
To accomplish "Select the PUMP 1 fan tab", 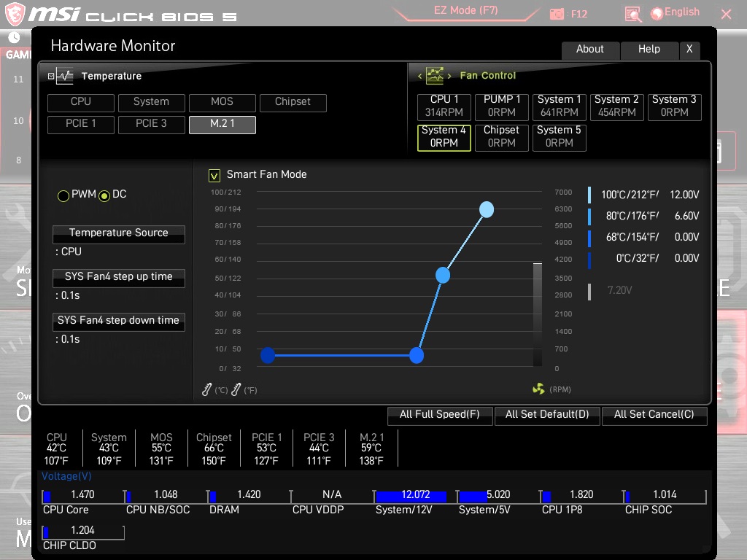I will (x=502, y=106).
